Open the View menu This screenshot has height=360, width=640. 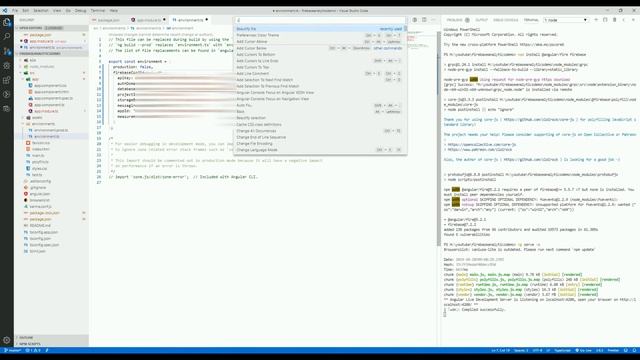(x=57, y=11)
